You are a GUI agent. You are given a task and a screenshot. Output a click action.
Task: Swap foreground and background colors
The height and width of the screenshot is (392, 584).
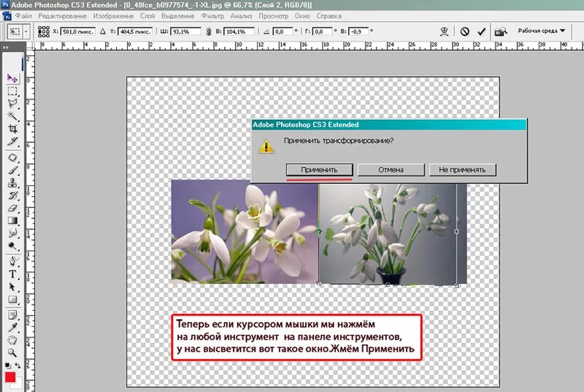[x=17, y=366]
